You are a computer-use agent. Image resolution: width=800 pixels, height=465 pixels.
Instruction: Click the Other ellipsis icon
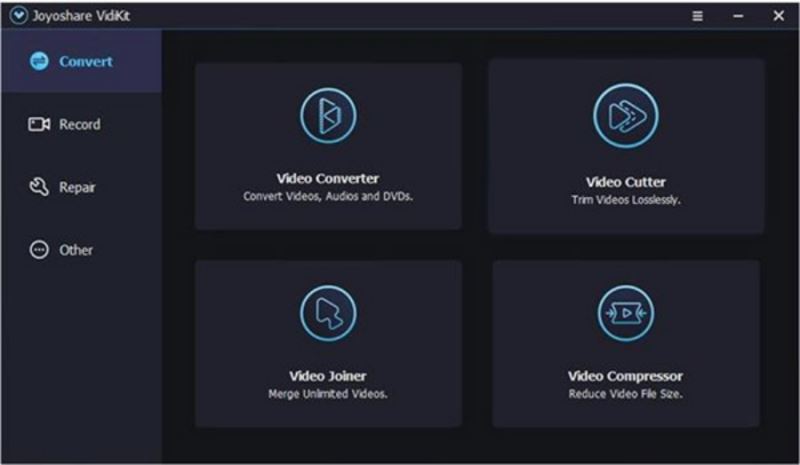(x=39, y=250)
